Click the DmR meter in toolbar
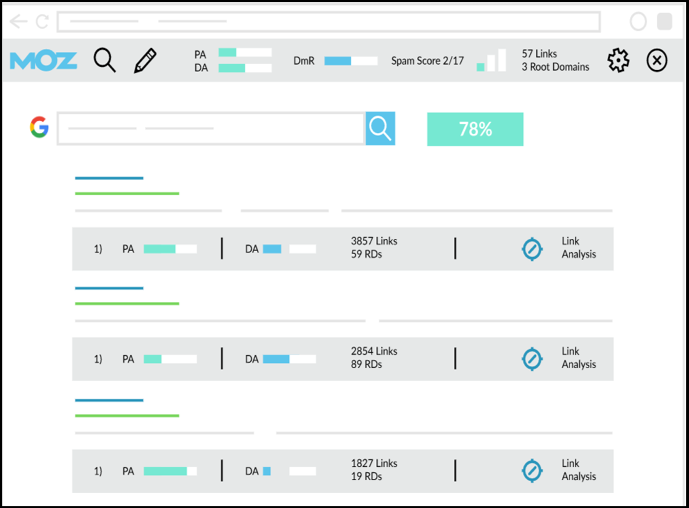Image resolution: width=689 pixels, height=508 pixels. (x=350, y=61)
